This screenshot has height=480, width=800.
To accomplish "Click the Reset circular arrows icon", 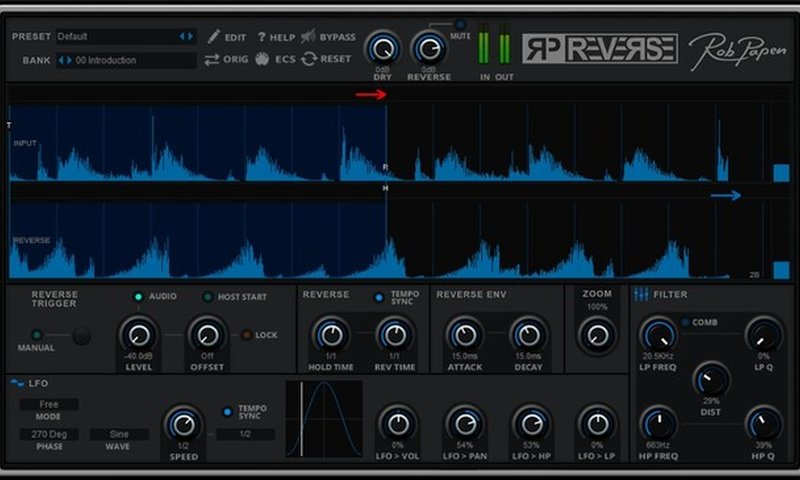I will 309,59.
